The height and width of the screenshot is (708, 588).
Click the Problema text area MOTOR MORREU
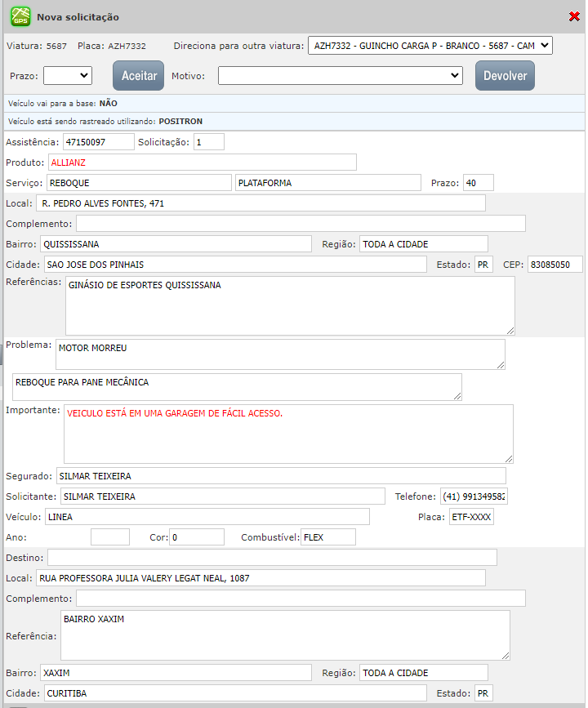280,354
